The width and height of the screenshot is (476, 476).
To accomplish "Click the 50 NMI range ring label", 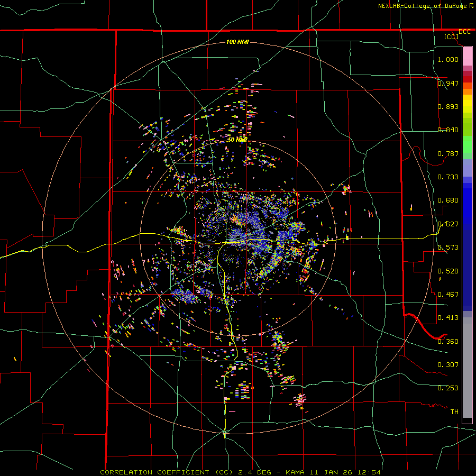I will point(237,140).
